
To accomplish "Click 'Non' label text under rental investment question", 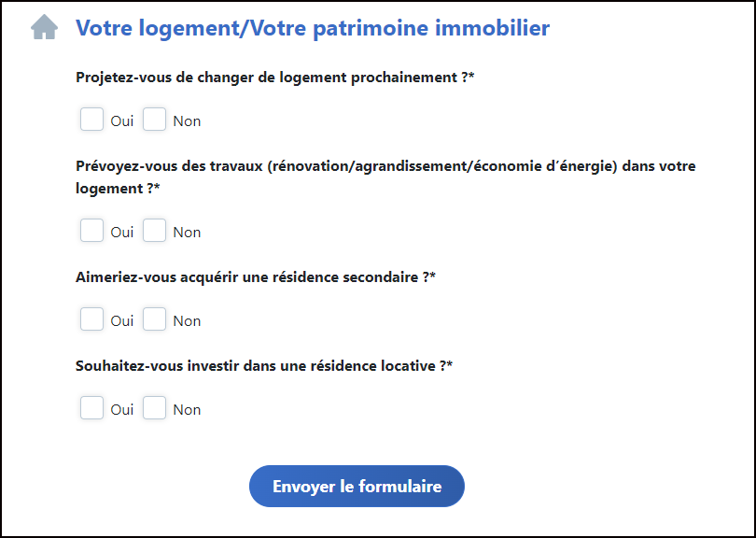I will point(187,410).
